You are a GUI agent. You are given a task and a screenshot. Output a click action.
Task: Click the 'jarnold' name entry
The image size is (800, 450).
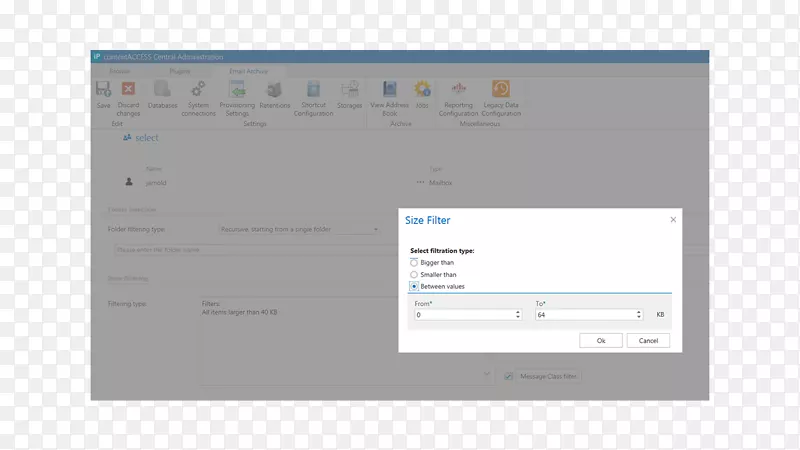(x=156, y=183)
